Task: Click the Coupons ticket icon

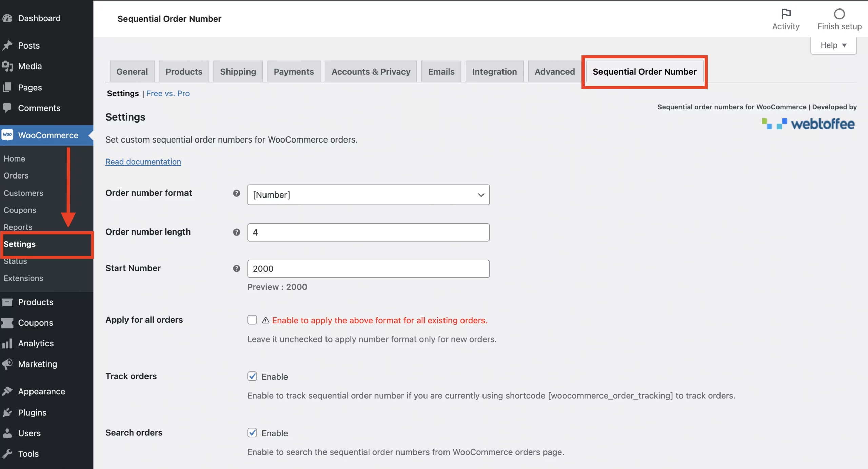Action: pos(7,323)
